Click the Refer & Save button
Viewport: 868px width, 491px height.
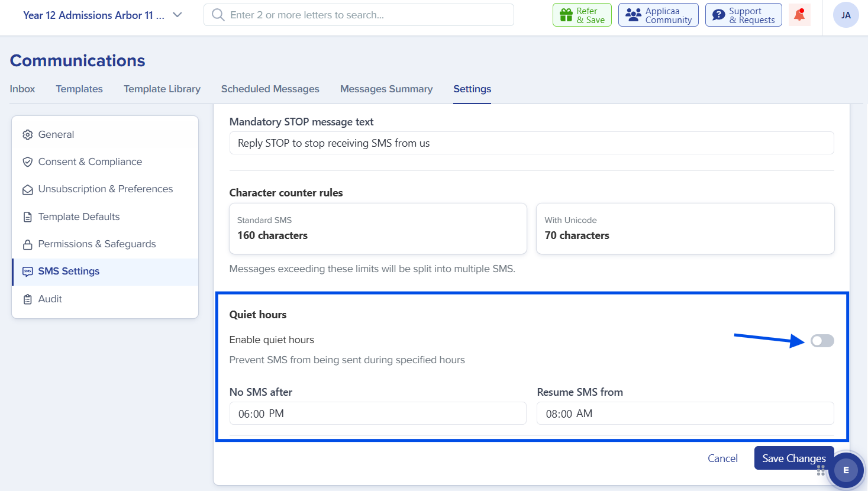tap(582, 15)
